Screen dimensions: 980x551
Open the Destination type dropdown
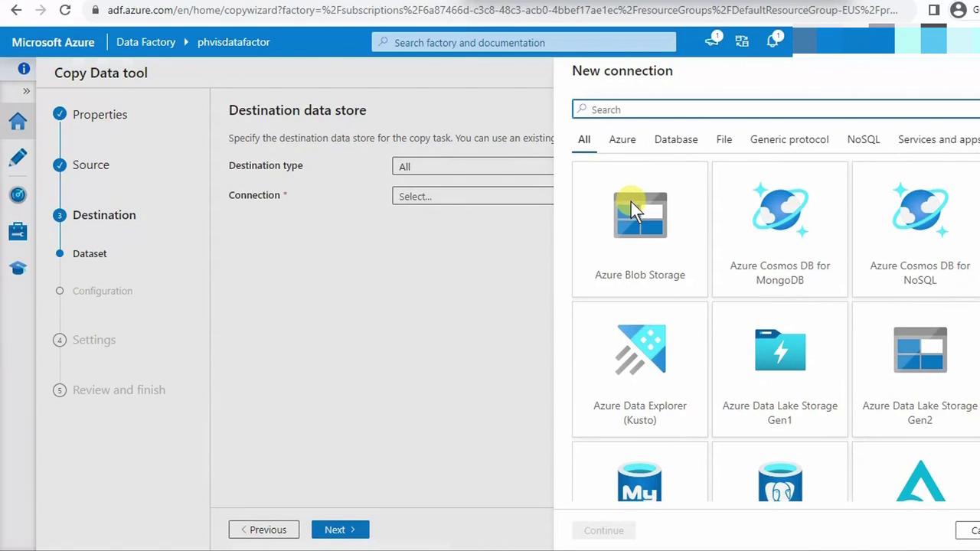[472, 166]
